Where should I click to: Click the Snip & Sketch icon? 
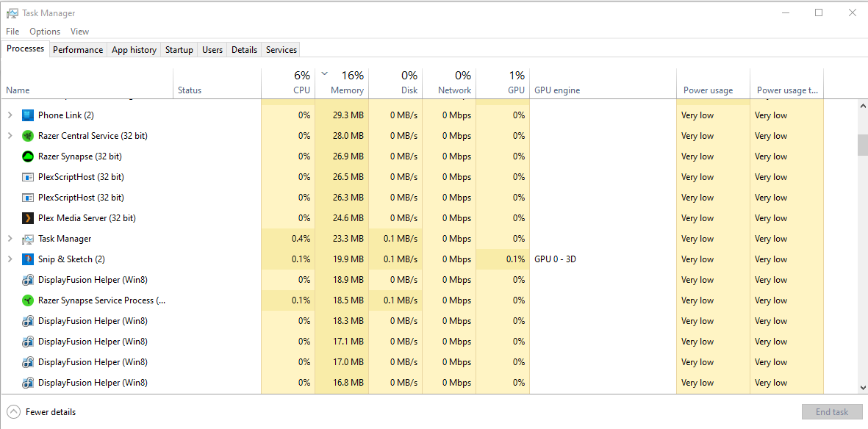(28, 259)
